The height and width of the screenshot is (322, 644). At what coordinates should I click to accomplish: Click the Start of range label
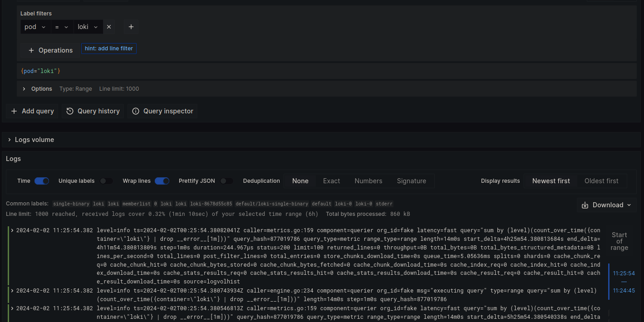pyautogui.click(x=619, y=241)
